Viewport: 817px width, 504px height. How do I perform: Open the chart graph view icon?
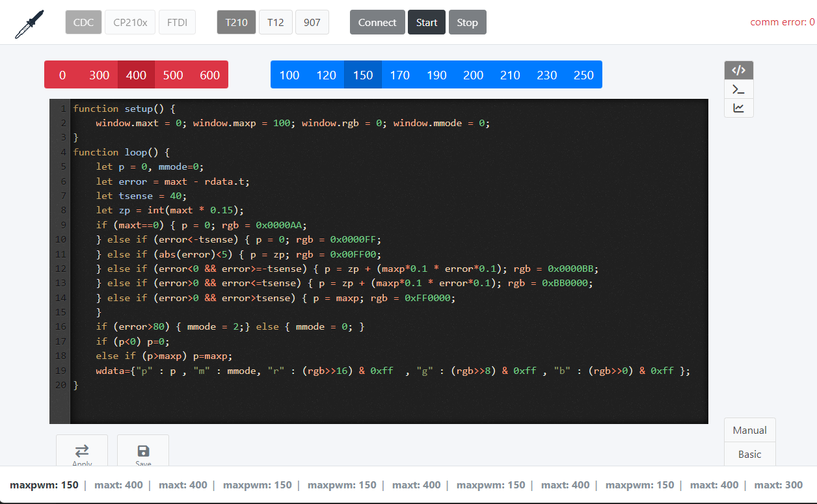click(x=738, y=108)
